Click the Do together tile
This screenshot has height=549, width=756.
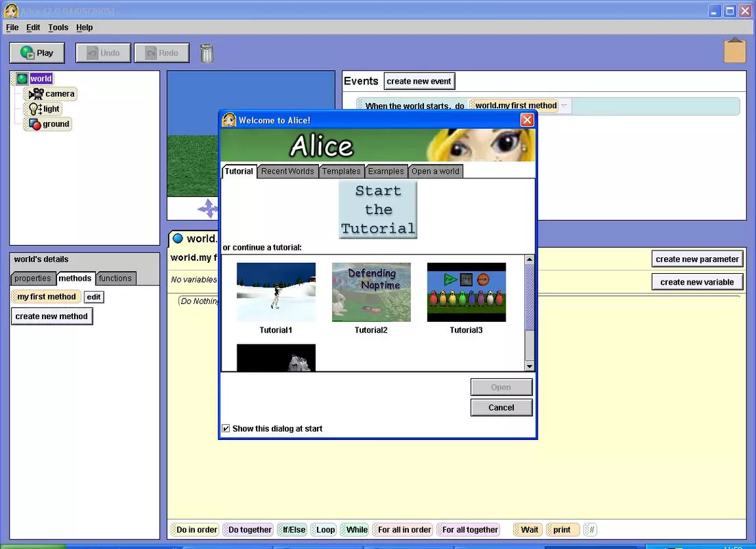pyautogui.click(x=249, y=530)
